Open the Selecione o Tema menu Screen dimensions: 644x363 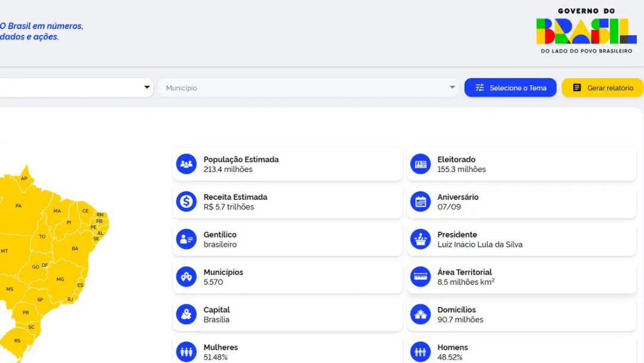click(510, 87)
